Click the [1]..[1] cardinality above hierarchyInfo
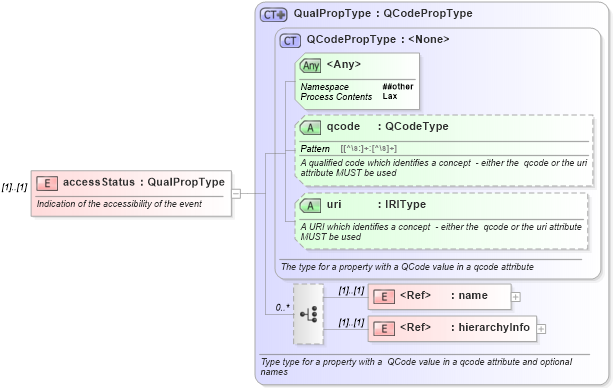 click(x=351, y=323)
